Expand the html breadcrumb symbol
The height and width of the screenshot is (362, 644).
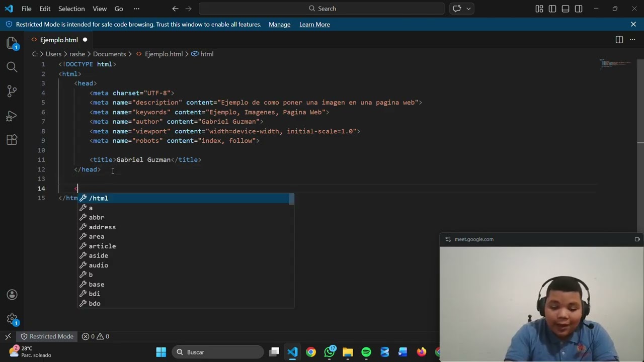pos(202,54)
